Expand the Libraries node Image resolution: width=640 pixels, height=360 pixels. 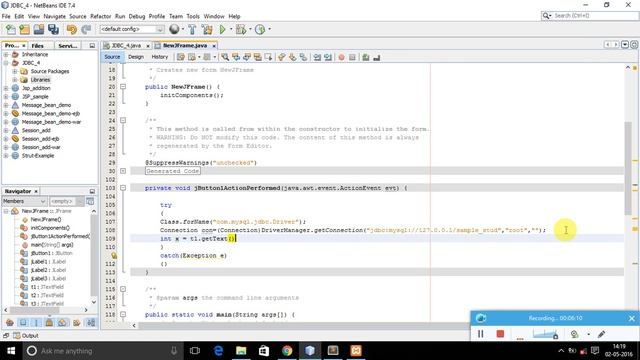[x=15, y=80]
